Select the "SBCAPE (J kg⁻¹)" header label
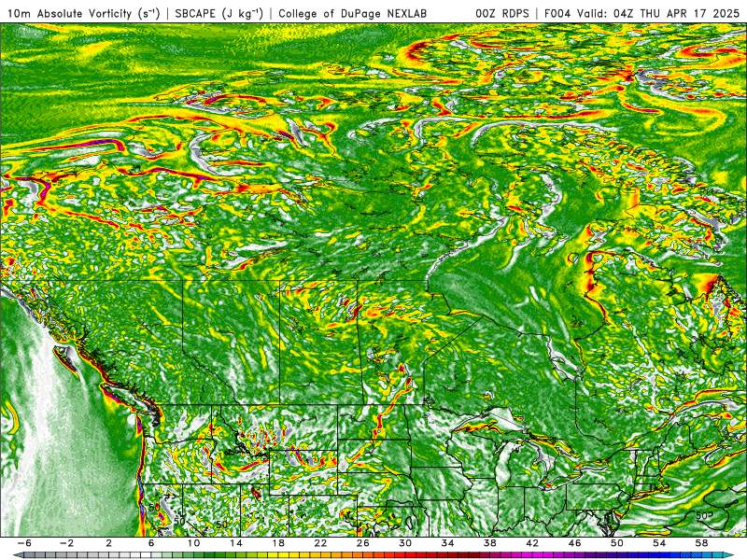Image resolution: width=747 pixels, height=560 pixels. (218, 13)
